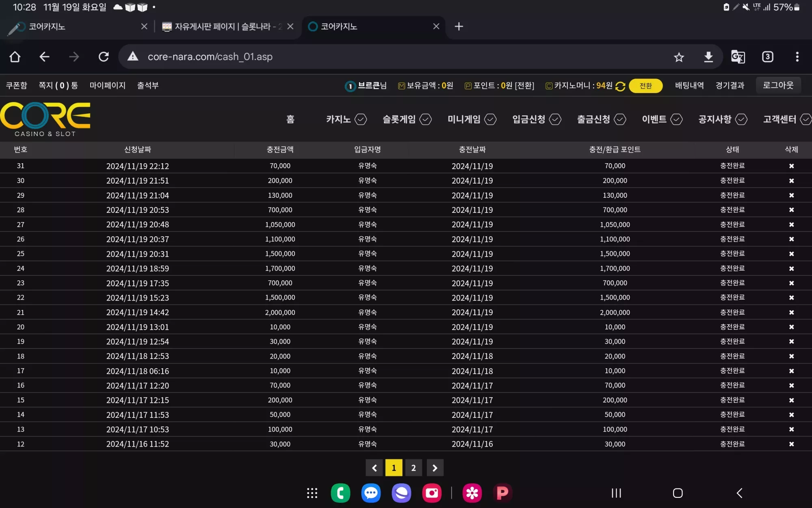Open the tab switcher showing 3
The height and width of the screenshot is (508, 812).
click(767, 57)
